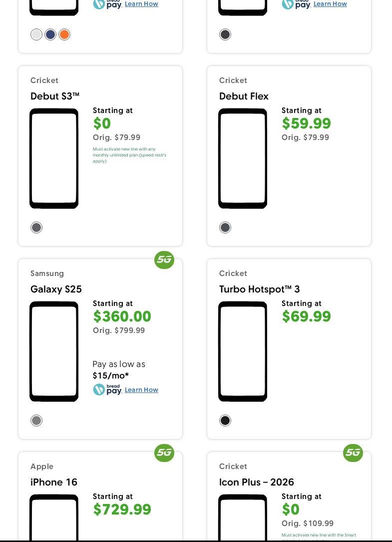392x542 pixels.
Task: Click the Galaxy S25 phone image
Action: coord(54,351)
